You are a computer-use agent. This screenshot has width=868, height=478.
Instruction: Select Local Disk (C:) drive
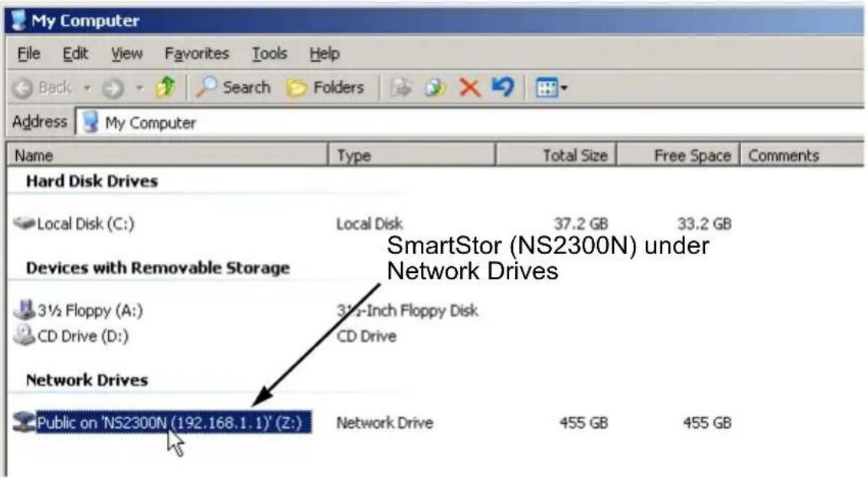[85, 224]
